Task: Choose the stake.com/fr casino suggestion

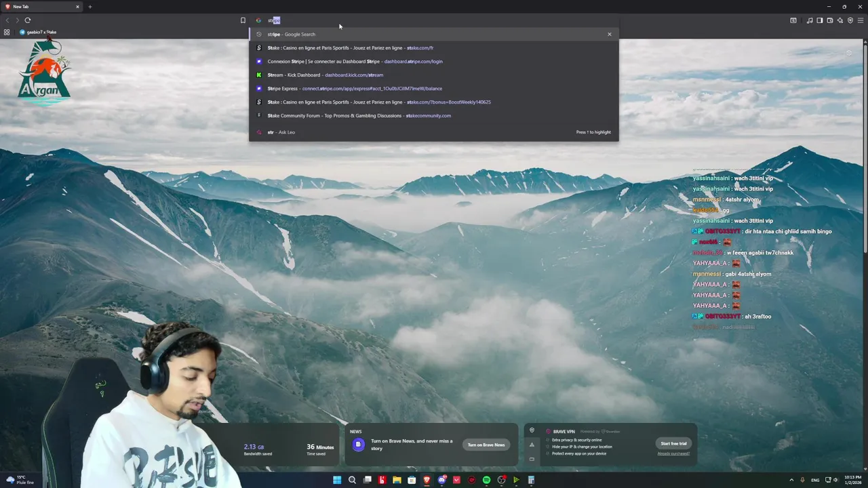Action: pyautogui.click(x=434, y=47)
